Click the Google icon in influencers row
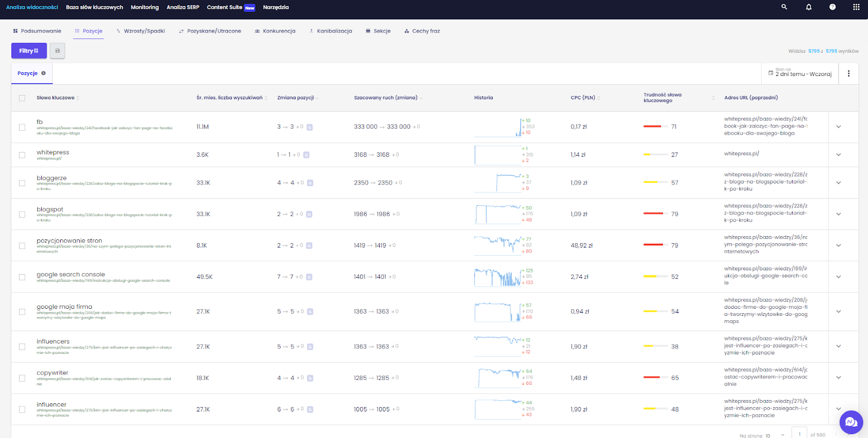 [x=310, y=346]
